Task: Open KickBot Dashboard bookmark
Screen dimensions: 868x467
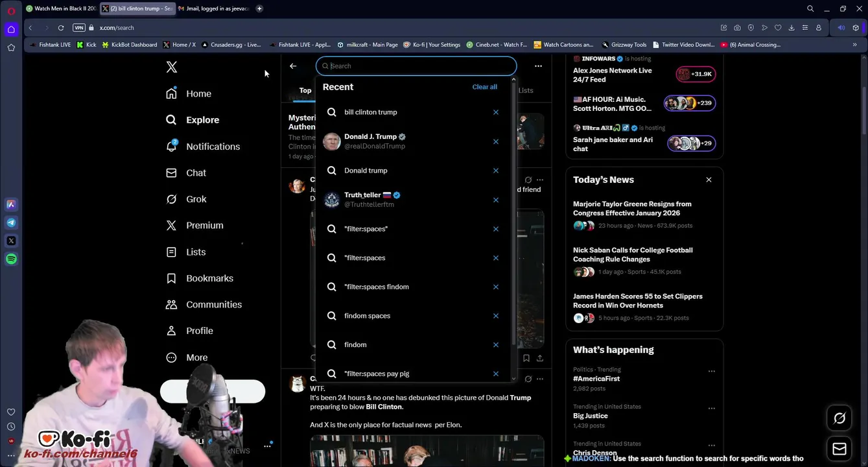Action: pos(130,45)
